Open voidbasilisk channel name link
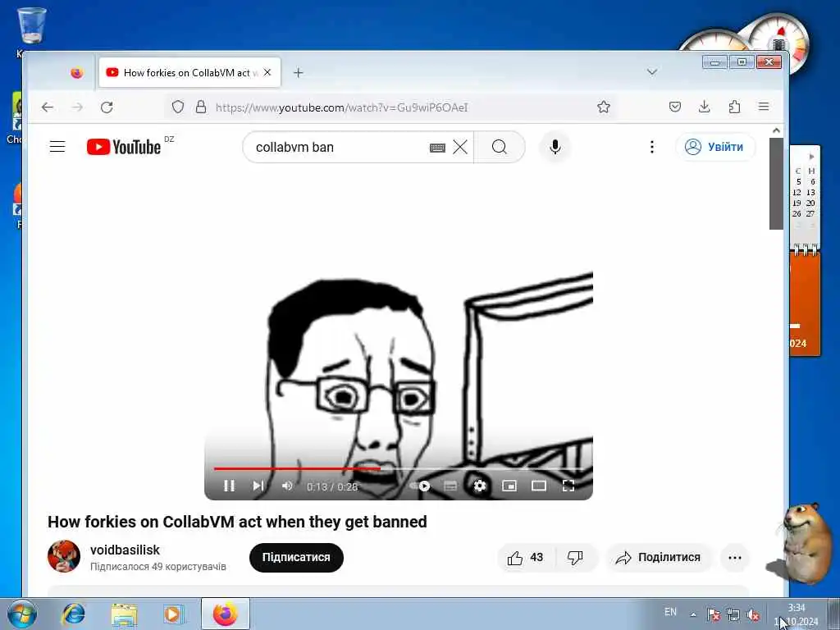Viewport: 840px width, 630px height. pyautogui.click(x=125, y=550)
